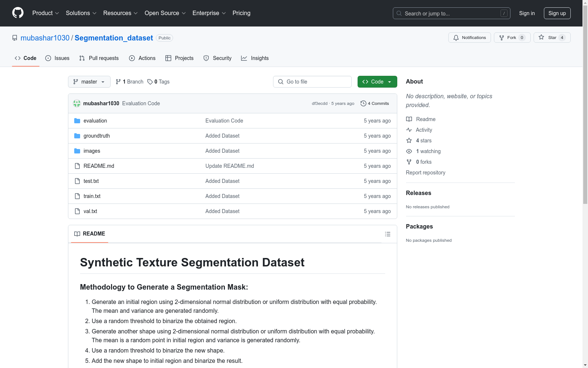Switch to the Security tab
Image resolution: width=588 pixels, height=368 pixels.
tap(218, 58)
